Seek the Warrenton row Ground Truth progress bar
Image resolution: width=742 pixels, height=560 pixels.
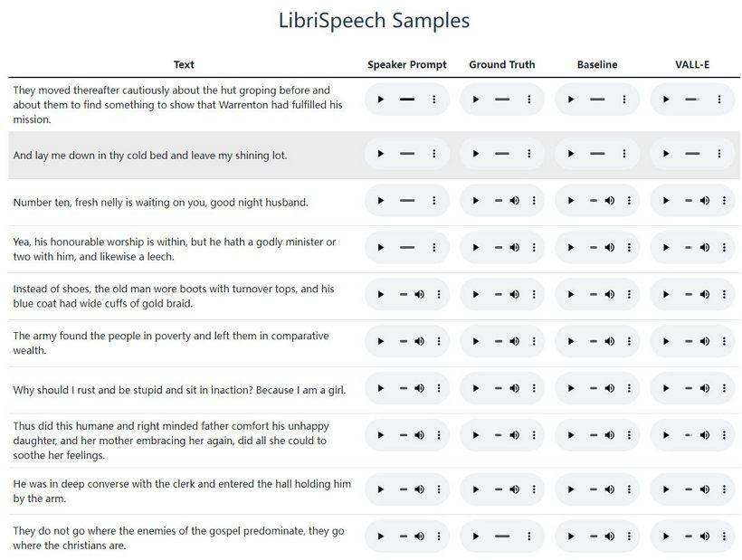[502, 100]
